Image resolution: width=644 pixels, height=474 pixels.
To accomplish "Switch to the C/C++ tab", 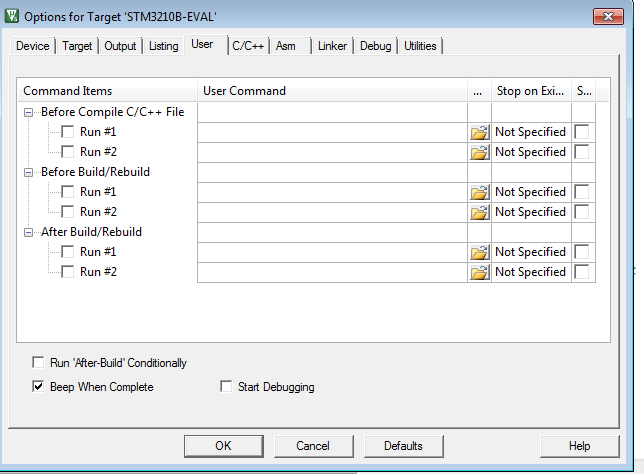I will 246,46.
